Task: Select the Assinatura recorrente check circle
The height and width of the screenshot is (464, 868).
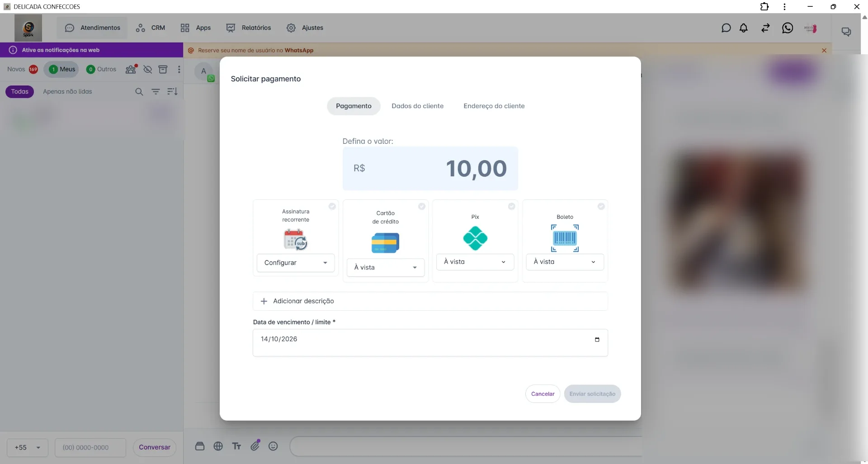Action: [332, 206]
